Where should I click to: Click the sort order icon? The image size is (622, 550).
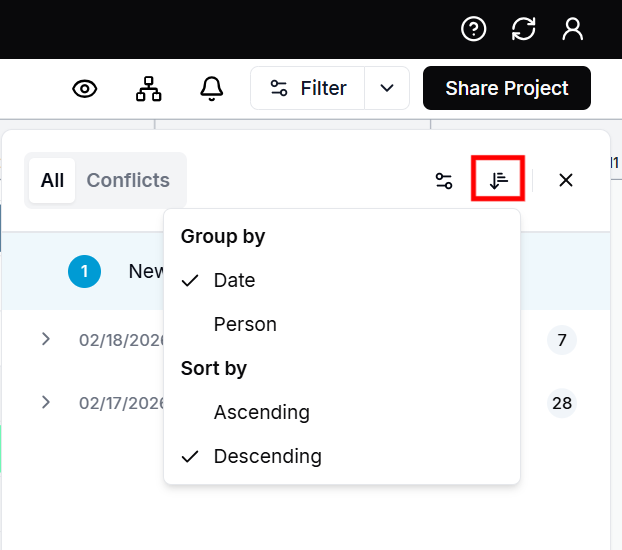tap(498, 181)
